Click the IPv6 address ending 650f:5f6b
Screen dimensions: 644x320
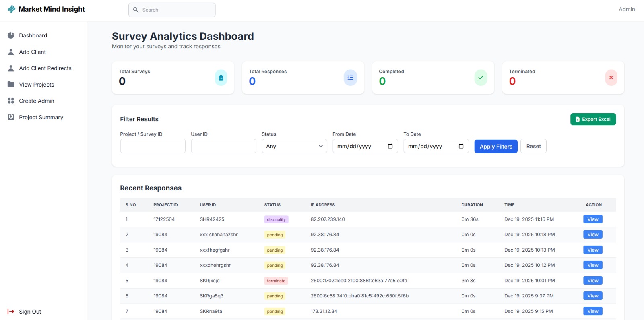(359, 296)
